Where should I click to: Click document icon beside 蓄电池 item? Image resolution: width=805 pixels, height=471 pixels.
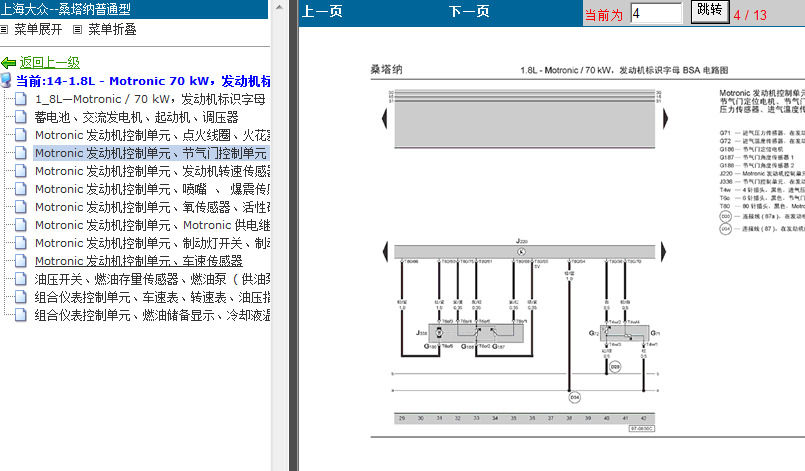[x=21, y=117]
